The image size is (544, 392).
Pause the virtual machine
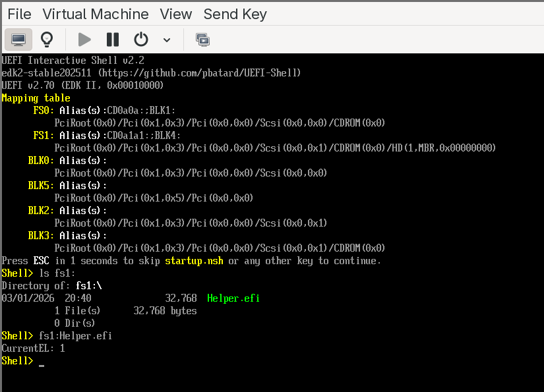point(113,40)
